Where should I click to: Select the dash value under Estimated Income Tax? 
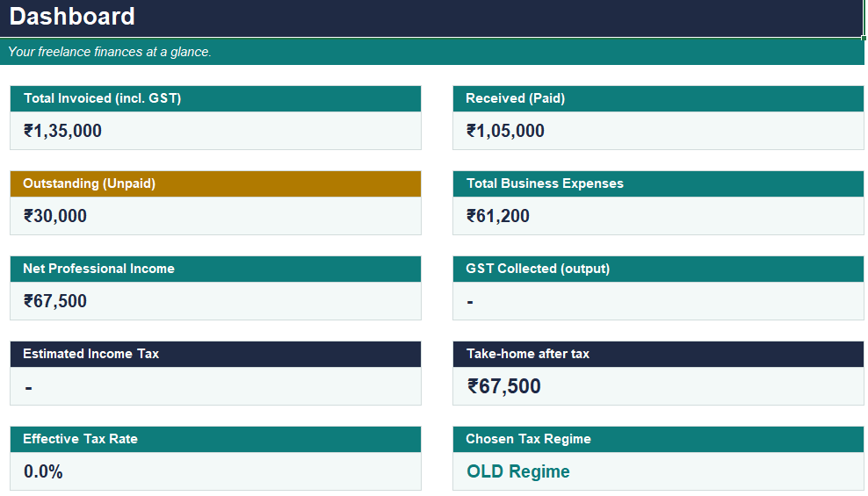[28, 388]
